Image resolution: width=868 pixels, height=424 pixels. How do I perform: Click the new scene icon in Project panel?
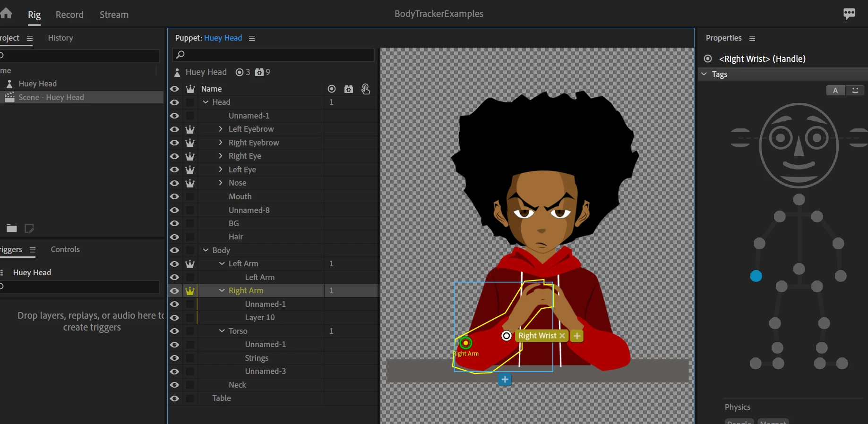(x=29, y=229)
